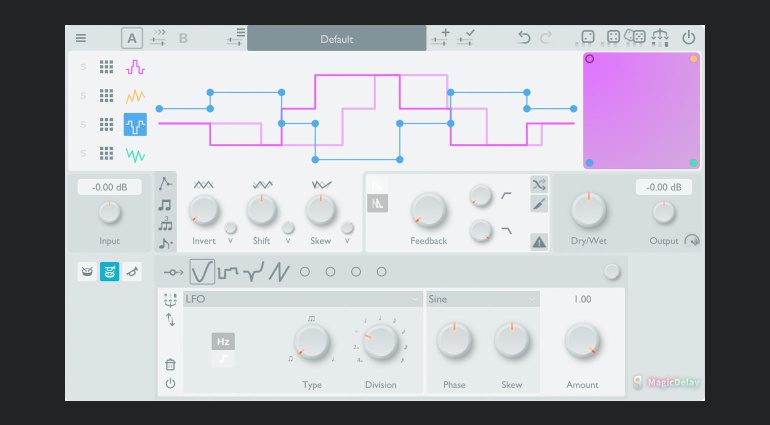The height and width of the screenshot is (425, 770).
Task: Click the warning triangle icon
Action: coord(539,241)
